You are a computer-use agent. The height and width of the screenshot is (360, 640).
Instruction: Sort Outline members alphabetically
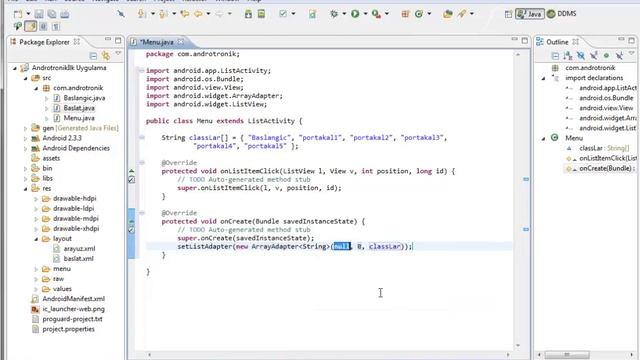568,56
